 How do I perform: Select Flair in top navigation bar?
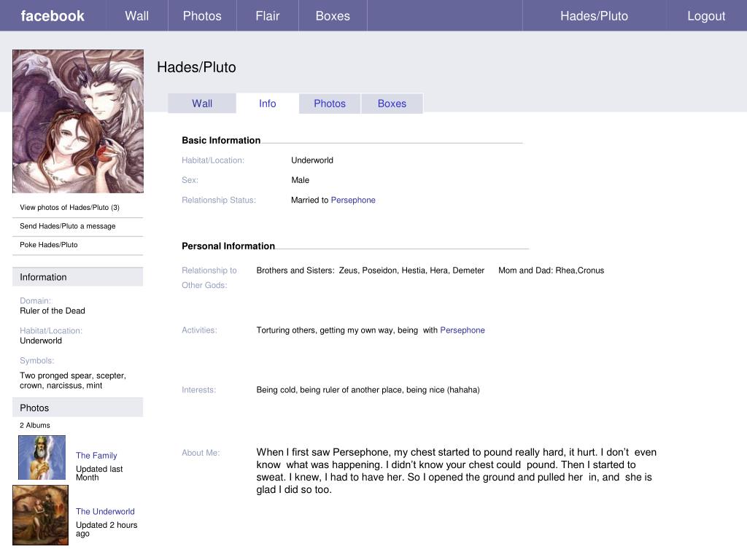click(x=267, y=16)
